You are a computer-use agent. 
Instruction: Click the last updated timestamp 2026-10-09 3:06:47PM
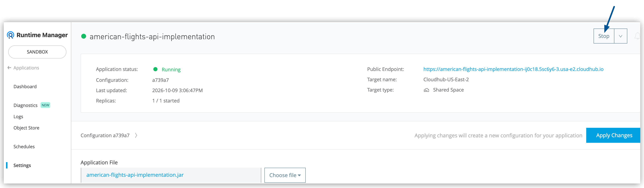point(177,90)
